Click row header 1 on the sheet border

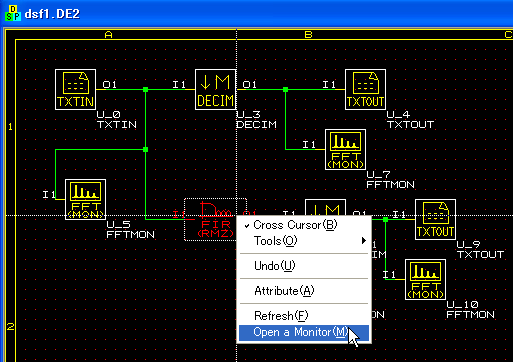click(10, 127)
